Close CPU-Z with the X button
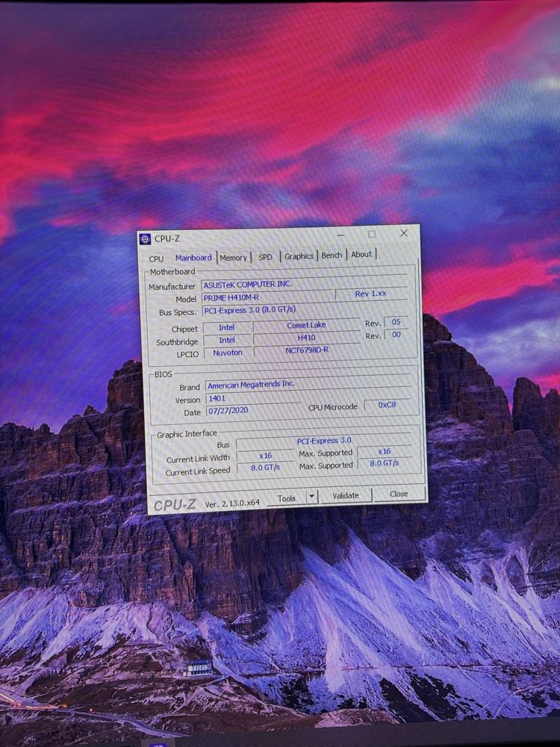The image size is (560, 747). [404, 233]
